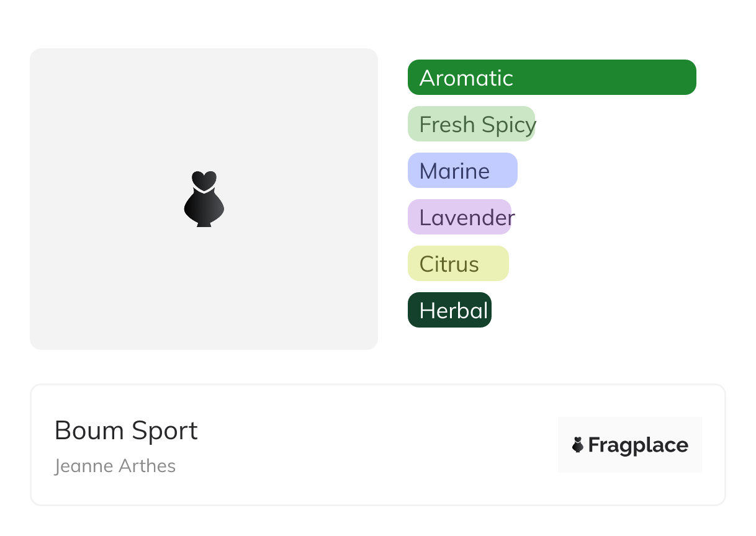Choose the purple Lavender accord bar

point(459,217)
